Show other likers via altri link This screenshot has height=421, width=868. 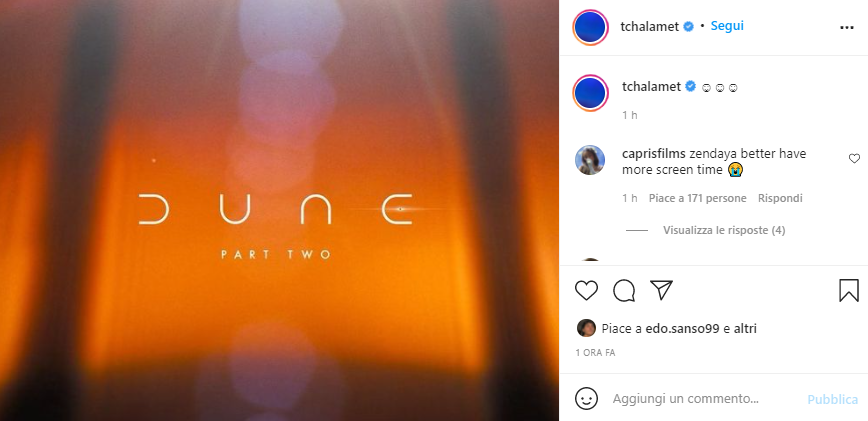click(745, 329)
